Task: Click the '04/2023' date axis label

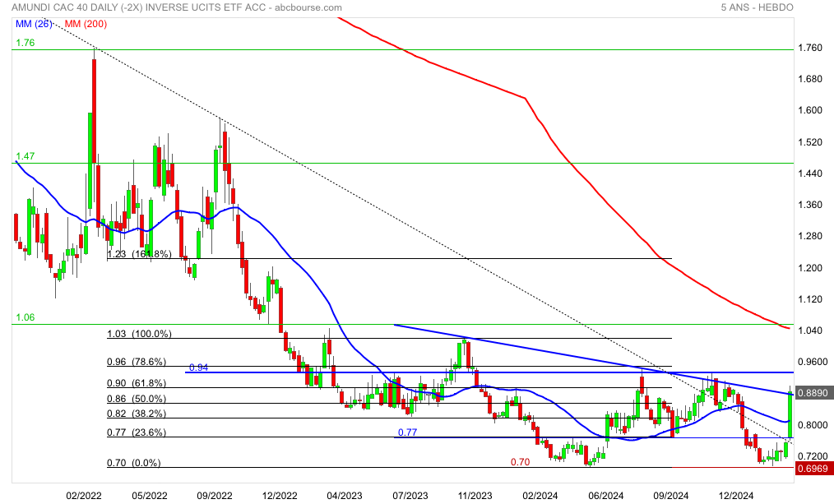Action: [344, 496]
